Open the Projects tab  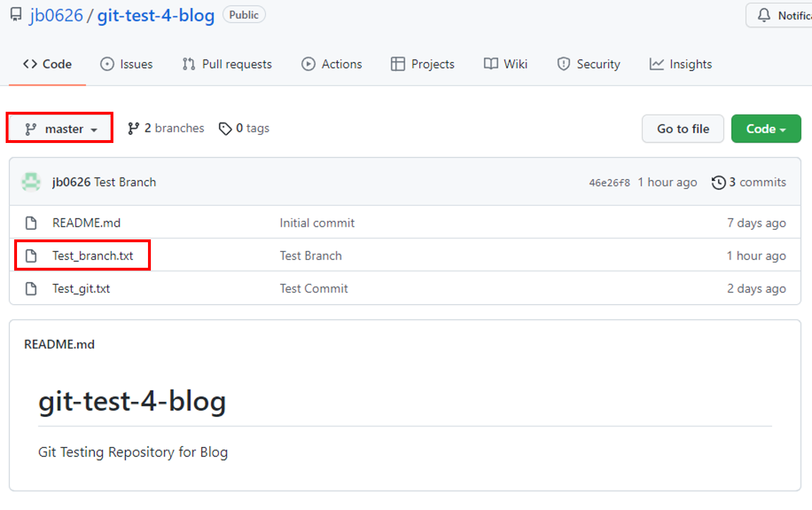coord(422,64)
